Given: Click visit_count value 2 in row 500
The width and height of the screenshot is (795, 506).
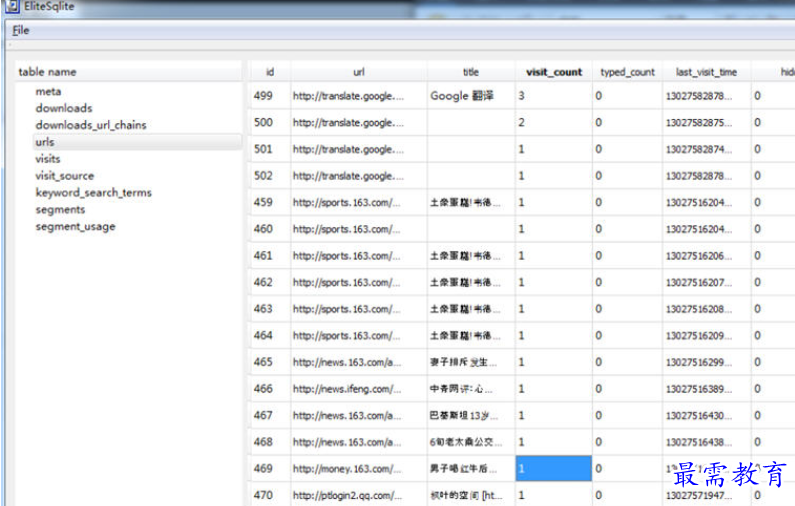Looking at the screenshot, I should 554,122.
